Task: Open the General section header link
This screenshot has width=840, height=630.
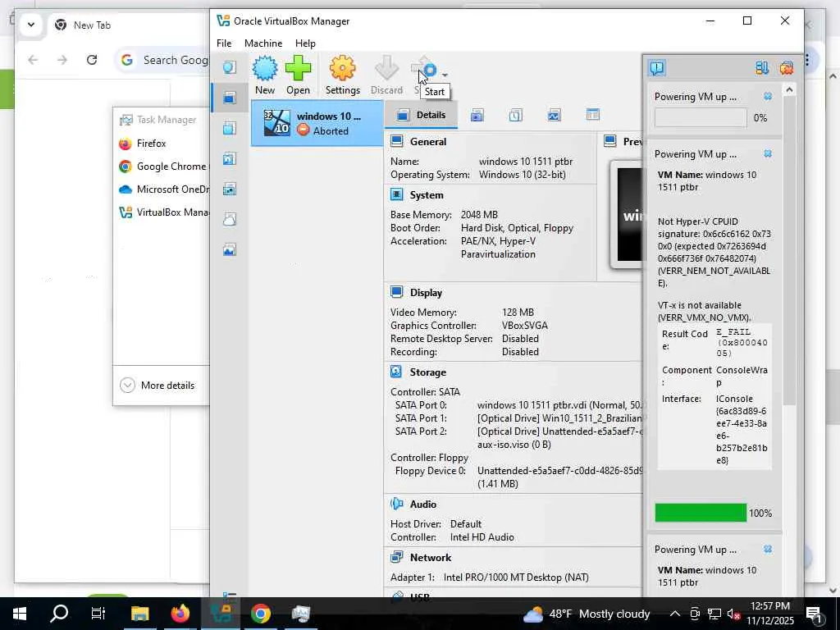Action: 428,141
